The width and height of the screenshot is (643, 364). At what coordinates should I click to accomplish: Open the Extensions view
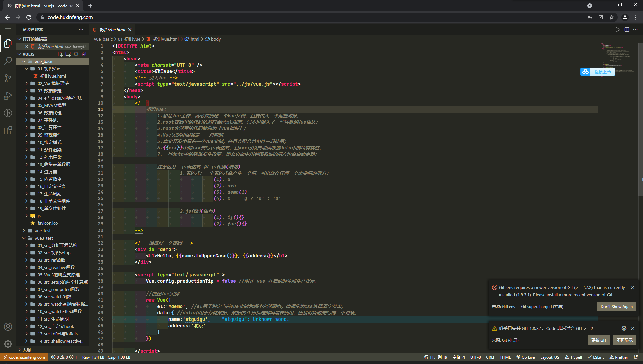point(8,130)
